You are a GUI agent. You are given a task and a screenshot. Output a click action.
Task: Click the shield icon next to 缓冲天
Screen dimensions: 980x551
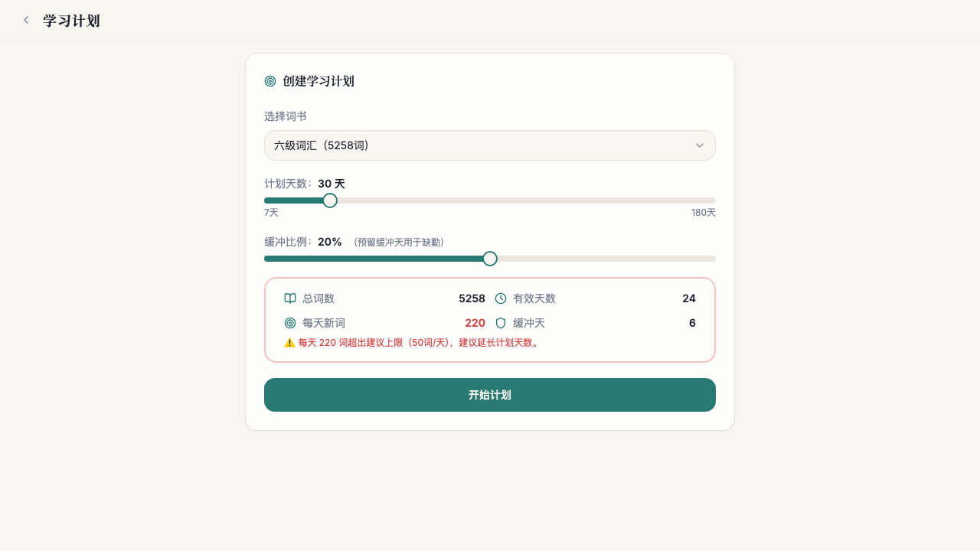[501, 323]
